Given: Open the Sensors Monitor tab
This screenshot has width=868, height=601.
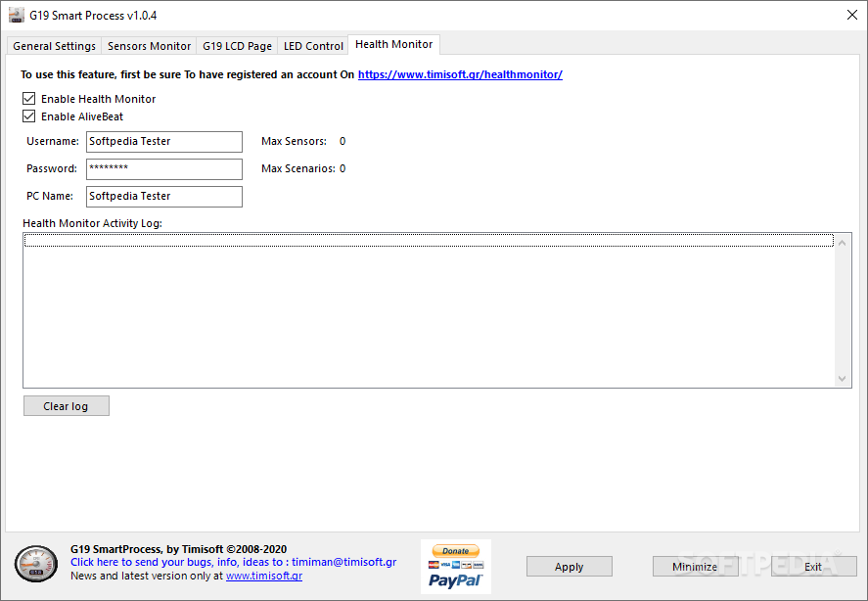Looking at the screenshot, I should (149, 46).
